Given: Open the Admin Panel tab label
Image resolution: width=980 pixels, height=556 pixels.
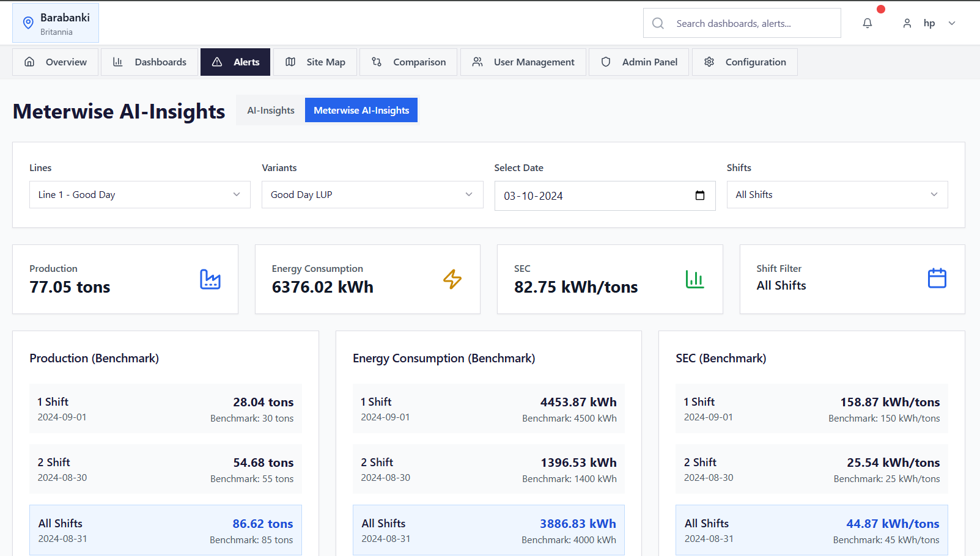Looking at the screenshot, I should point(650,62).
